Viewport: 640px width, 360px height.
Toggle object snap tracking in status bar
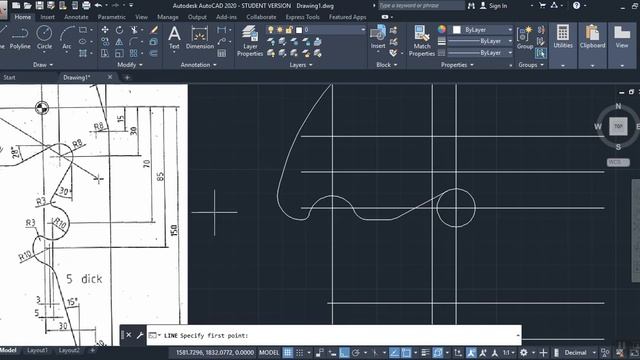(394, 353)
